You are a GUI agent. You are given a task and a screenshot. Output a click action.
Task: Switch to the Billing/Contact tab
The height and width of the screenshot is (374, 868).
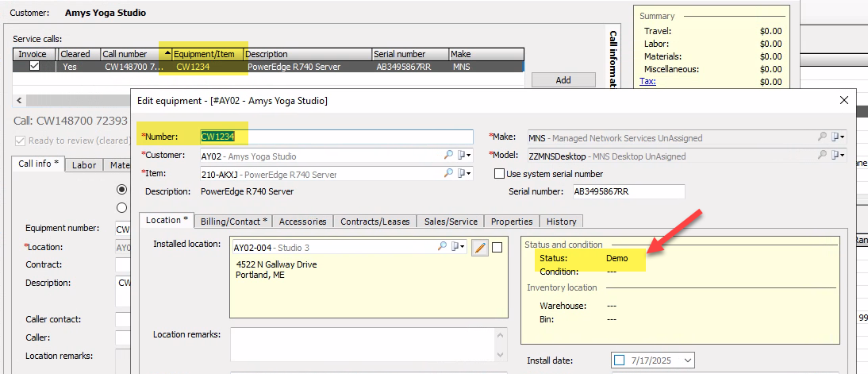(233, 221)
